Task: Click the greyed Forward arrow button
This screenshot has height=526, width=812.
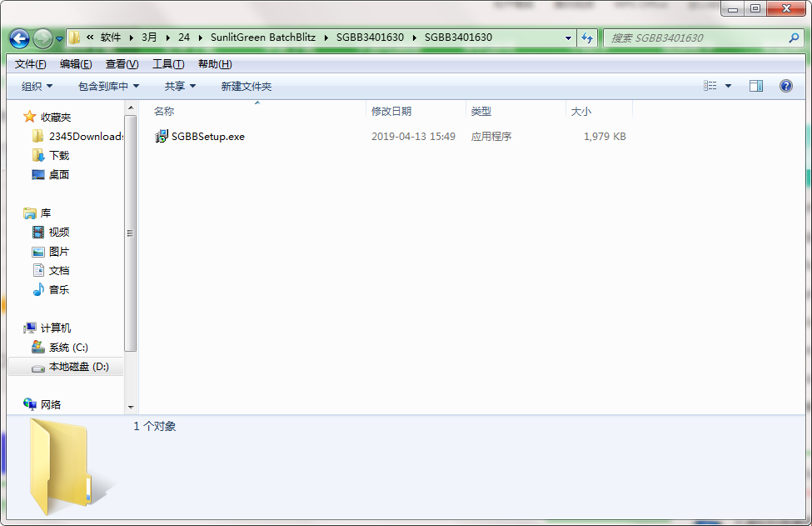Action: [42, 38]
